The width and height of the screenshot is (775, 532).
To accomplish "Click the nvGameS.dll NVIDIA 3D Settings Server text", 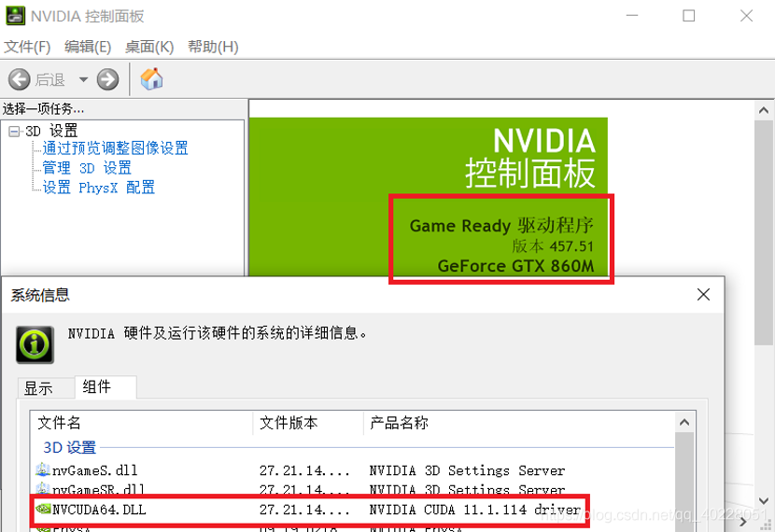I will 467,470.
